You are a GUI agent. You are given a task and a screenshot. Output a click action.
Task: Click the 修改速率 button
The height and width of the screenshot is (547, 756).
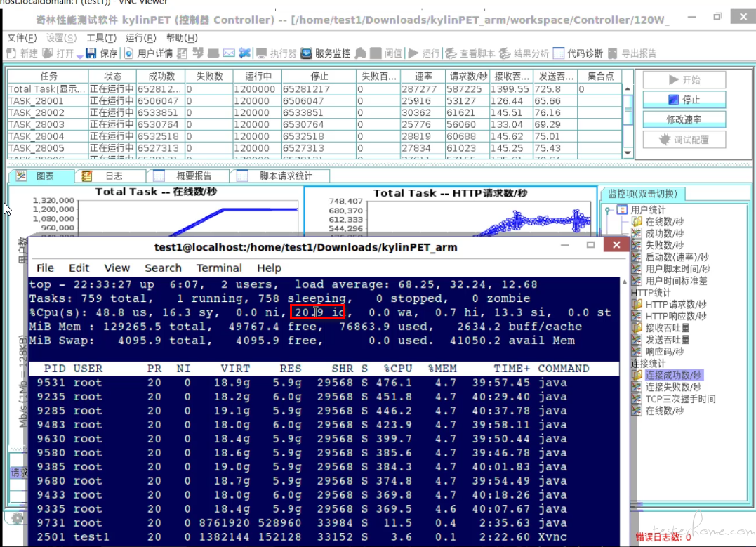click(x=684, y=119)
